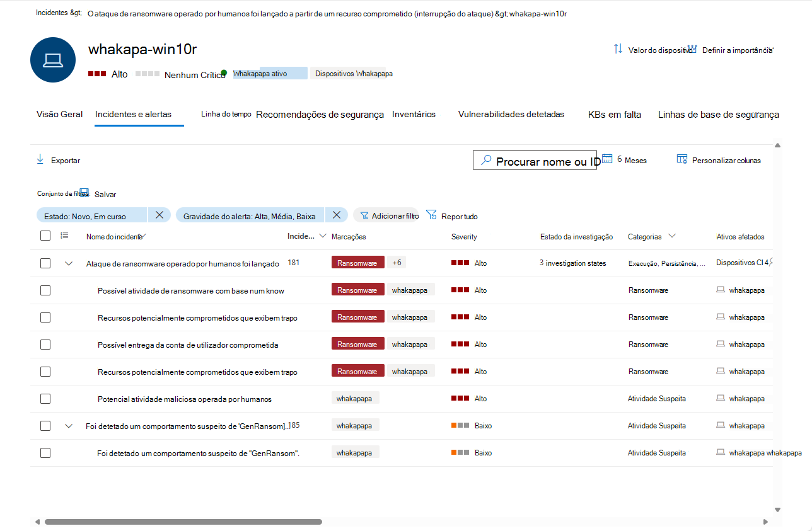Select the Incidentes e alertas tab
812x531 pixels.
[x=133, y=115]
